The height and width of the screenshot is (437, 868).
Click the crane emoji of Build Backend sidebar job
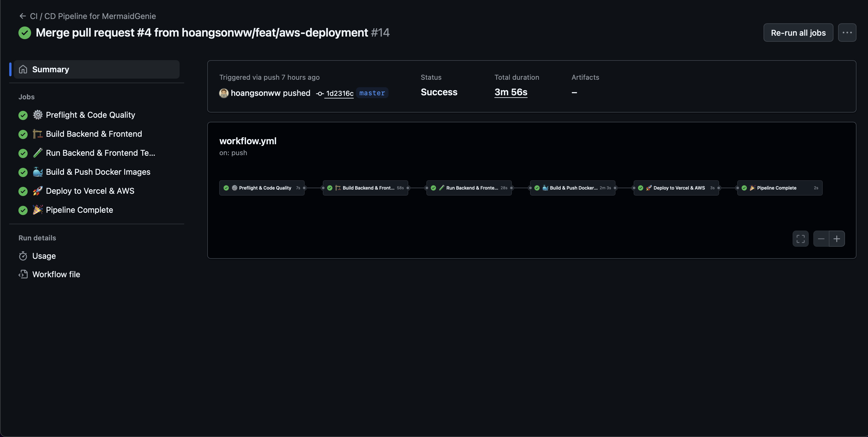(x=38, y=134)
